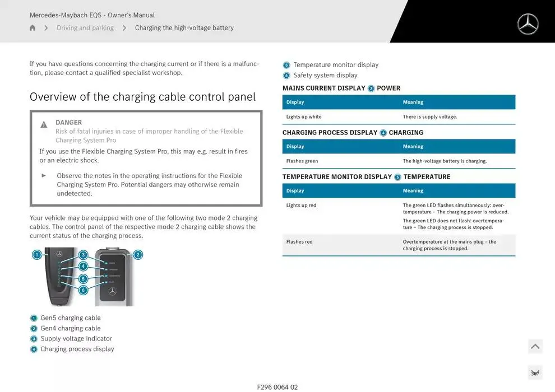
Task: Click the Mercedes-Benz star logo
Action: (x=527, y=24)
